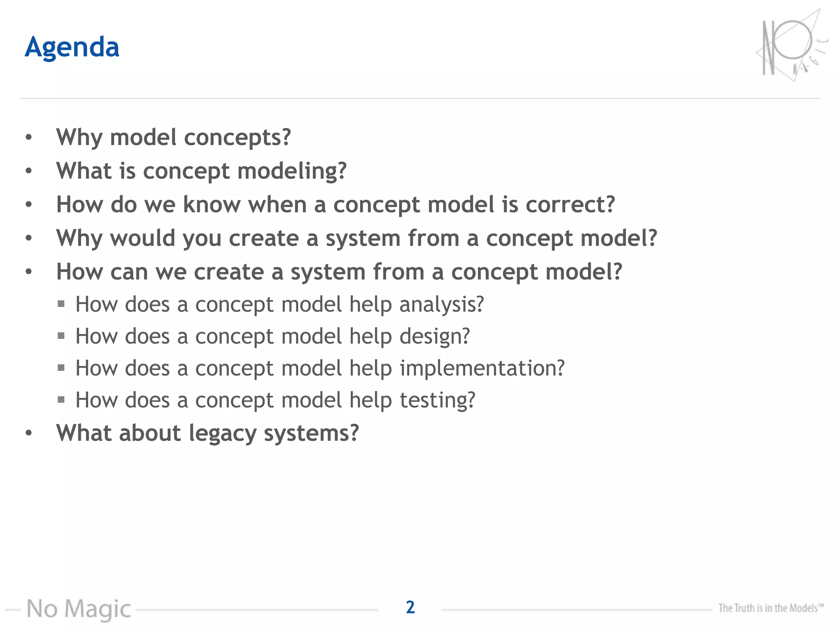This screenshot has width=840, height=630.
Task: Click the square bullet beside the implementation question
Action: pyautogui.click(x=61, y=367)
